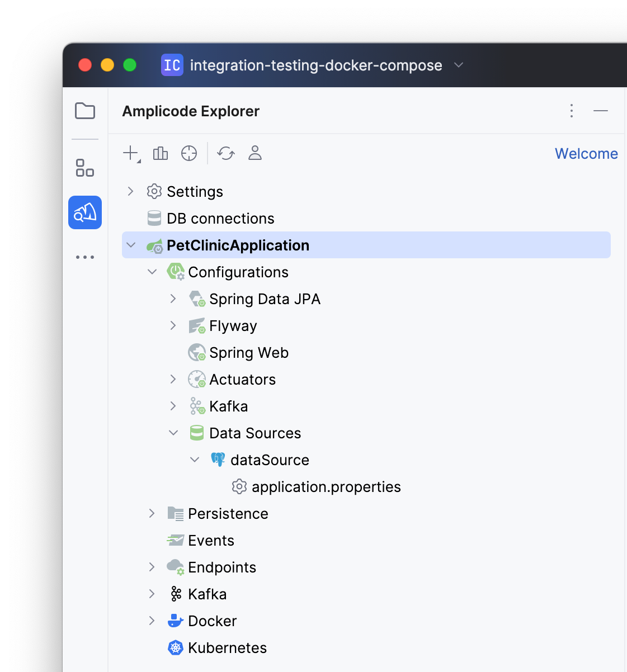627x672 pixels.
Task: Hide the Amplicode Explorer panel
Action: pyautogui.click(x=601, y=111)
